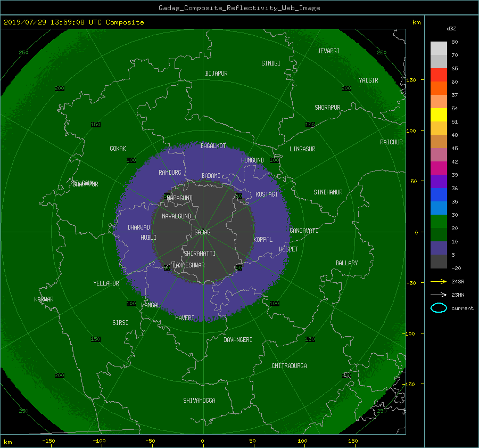479x448 pixels.
Task: Click the SINDHANUR map label
Action: click(328, 192)
